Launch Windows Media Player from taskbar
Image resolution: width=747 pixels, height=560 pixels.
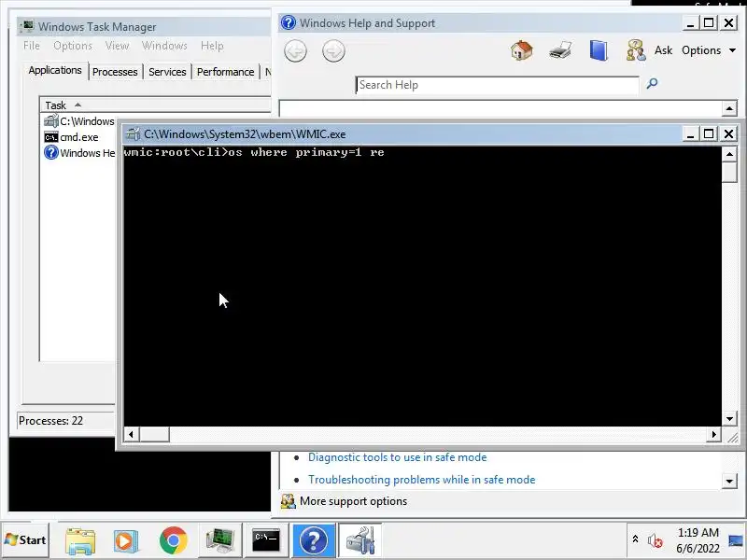pos(126,540)
